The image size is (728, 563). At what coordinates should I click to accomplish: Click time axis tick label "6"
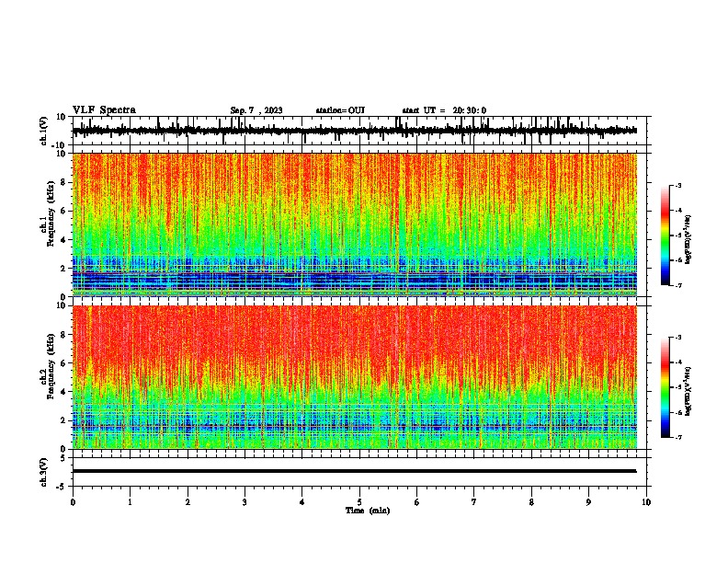click(x=417, y=502)
